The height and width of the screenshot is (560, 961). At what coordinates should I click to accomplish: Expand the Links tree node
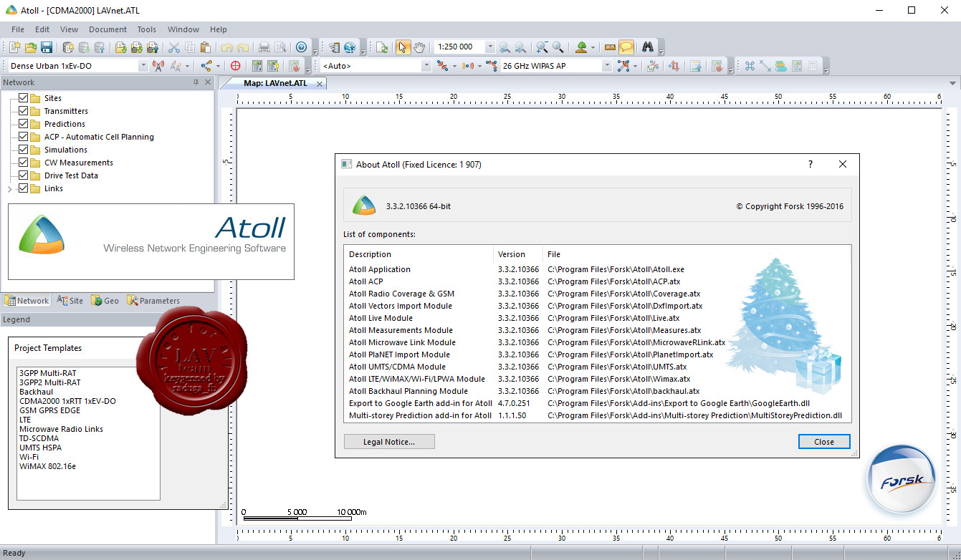click(x=10, y=188)
